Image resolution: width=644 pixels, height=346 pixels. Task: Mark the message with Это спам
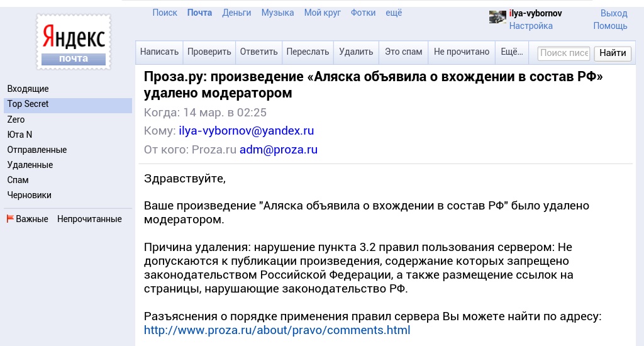403,52
